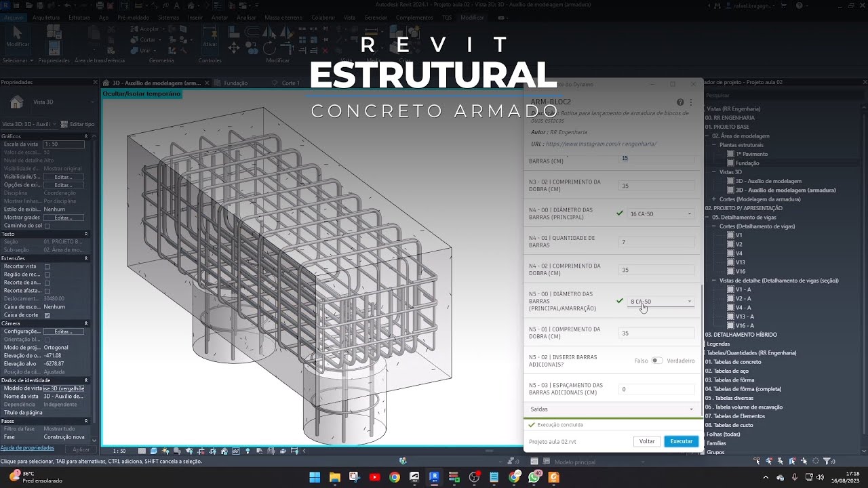Select 01. Tabelas de concreto in browser
Screen dimensions: 868x488
[733, 362]
